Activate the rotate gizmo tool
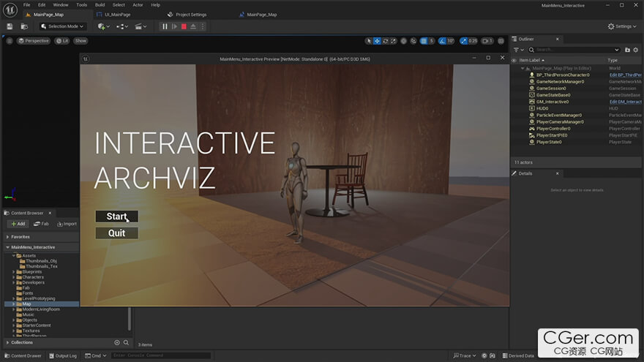 coord(385,41)
